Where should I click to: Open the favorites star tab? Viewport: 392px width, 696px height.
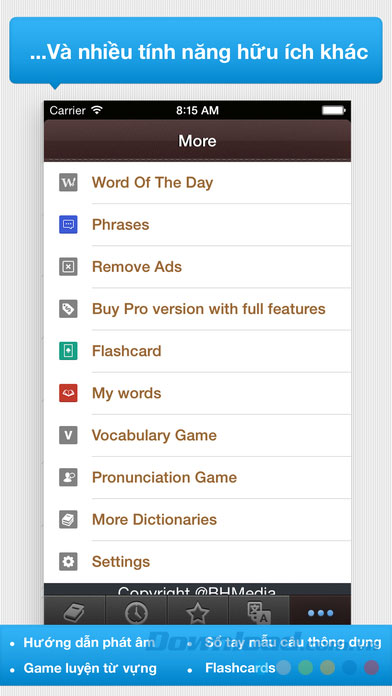(198, 612)
